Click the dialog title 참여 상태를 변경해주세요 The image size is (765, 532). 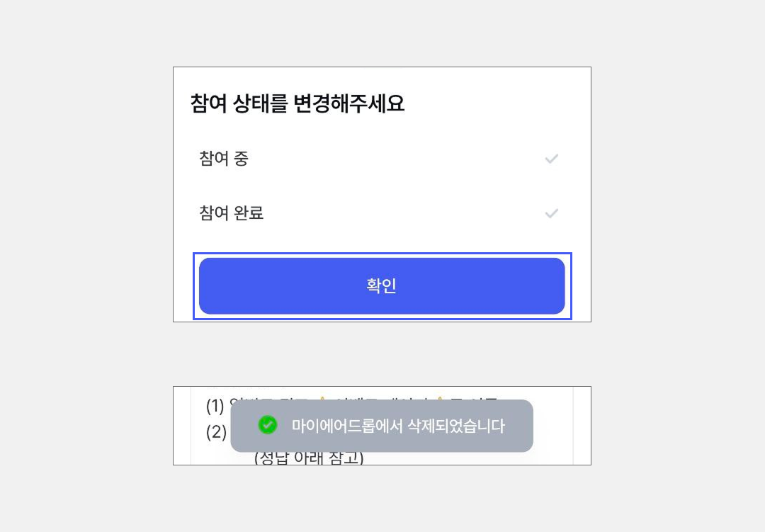coord(297,104)
